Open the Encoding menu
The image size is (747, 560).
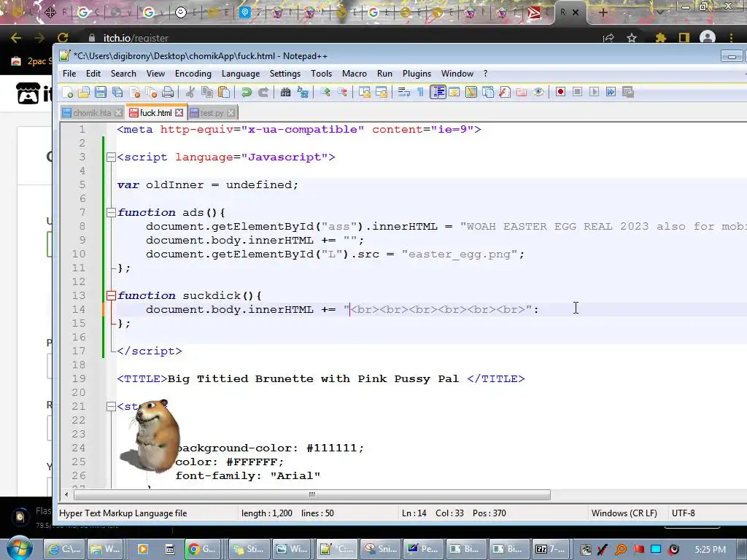coord(193,74)
